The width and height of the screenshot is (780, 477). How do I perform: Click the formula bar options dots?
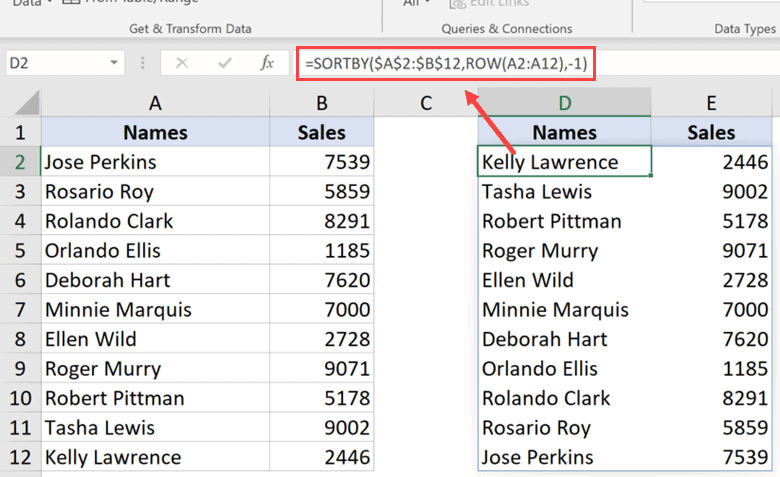tap(144, 63)
